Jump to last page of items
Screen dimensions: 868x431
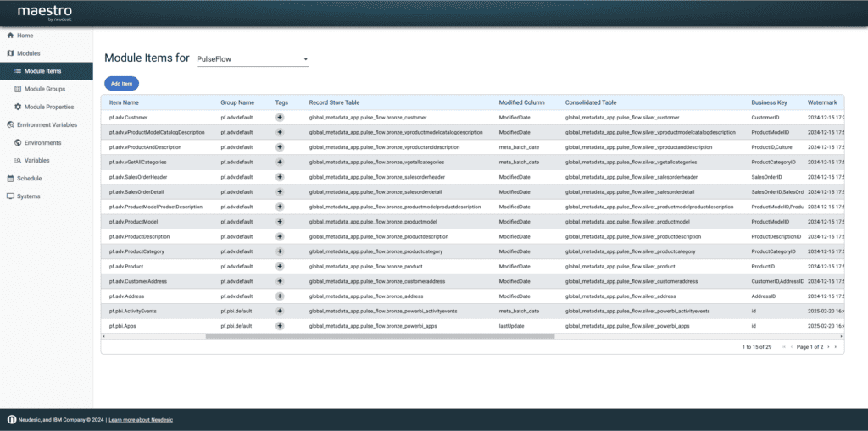coord(836,347)
